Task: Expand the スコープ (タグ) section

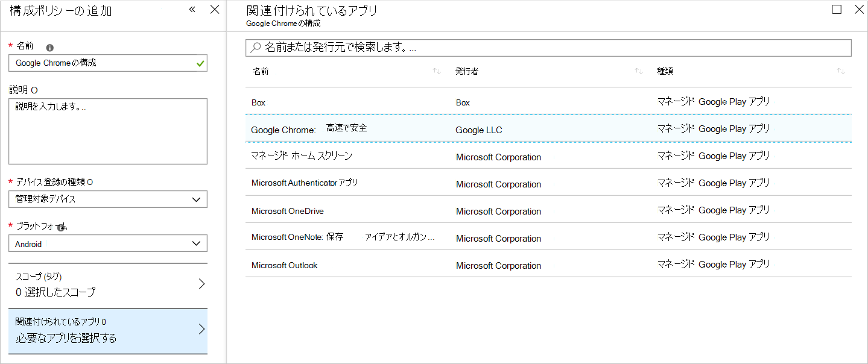Action: tap(108, 284)
